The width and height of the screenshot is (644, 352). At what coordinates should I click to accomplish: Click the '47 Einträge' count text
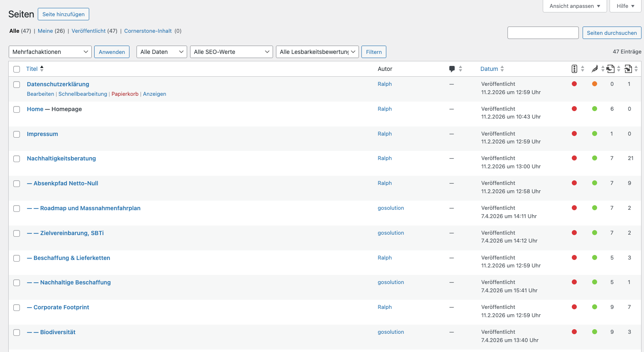click(627, 52)
